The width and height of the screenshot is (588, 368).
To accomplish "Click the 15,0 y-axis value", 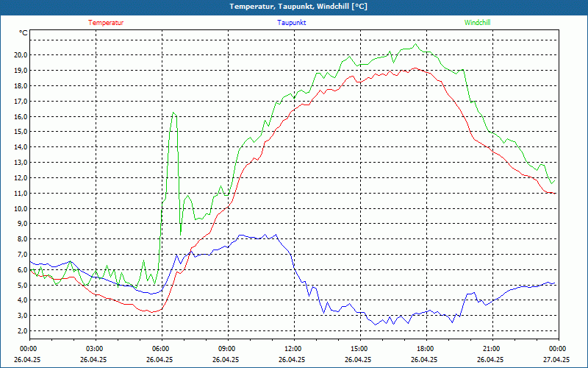I will (21, 132).
